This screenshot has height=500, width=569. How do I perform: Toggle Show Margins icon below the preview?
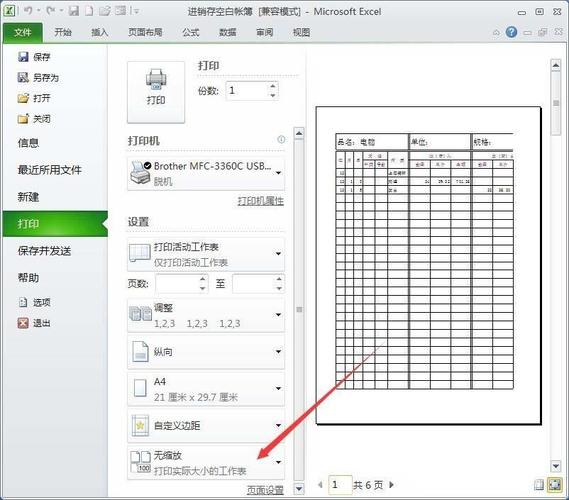pyautogui.click(x=539, y=484)
